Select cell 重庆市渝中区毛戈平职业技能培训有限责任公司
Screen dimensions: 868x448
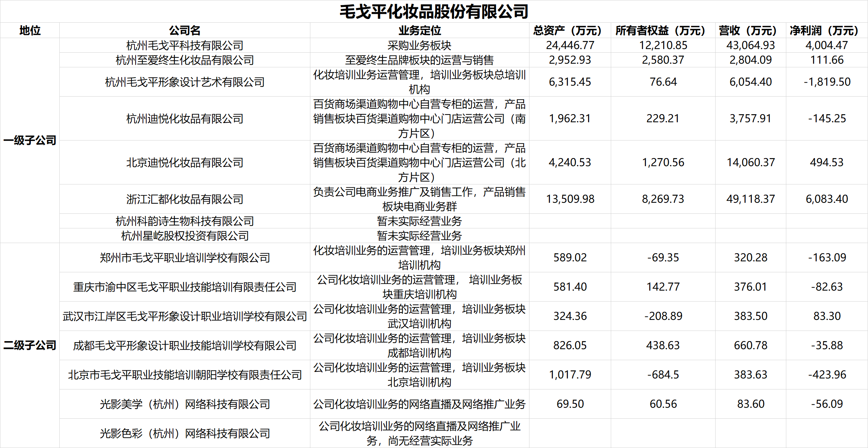point(185,287)
